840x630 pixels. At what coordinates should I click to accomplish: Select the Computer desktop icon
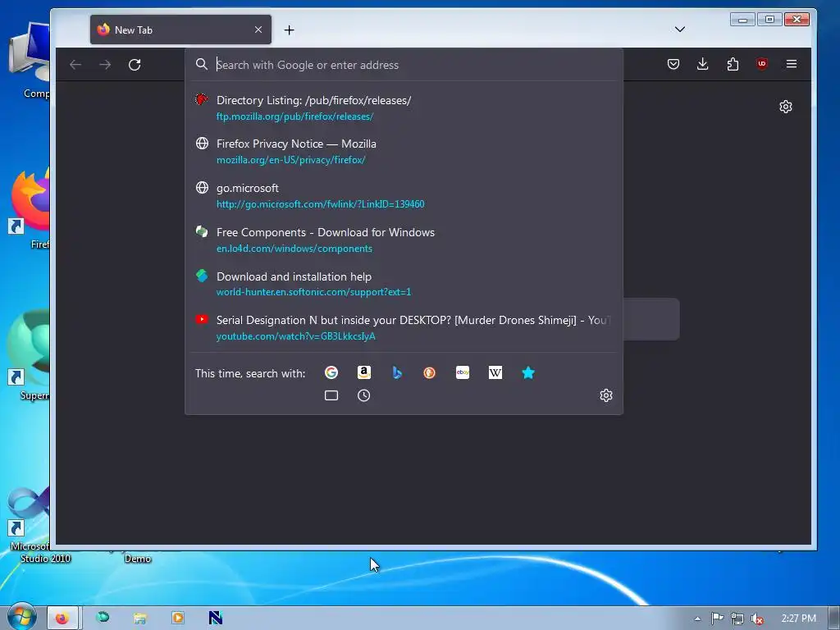point(30,60)
